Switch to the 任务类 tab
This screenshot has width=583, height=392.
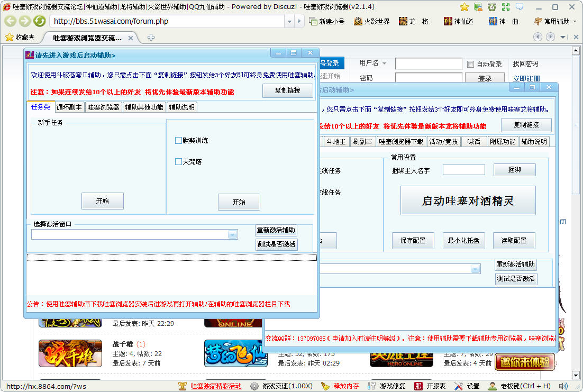(41, 107)
